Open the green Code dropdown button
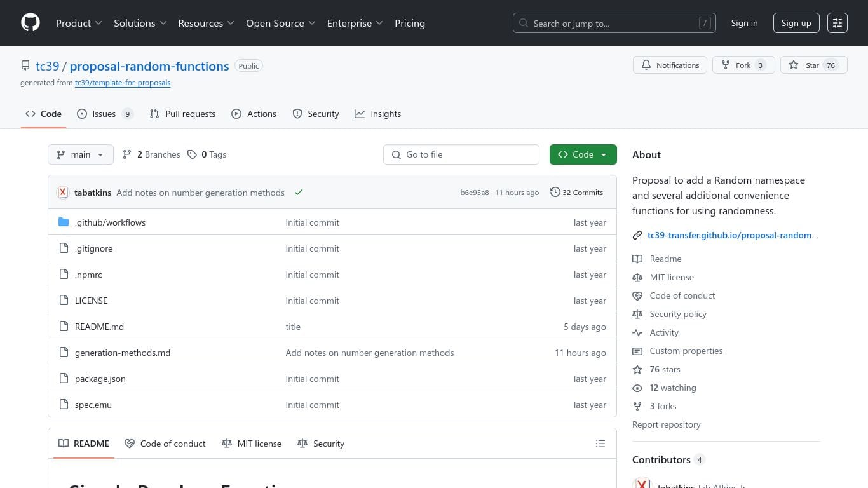The image size is (868, 488). [583, 154]
